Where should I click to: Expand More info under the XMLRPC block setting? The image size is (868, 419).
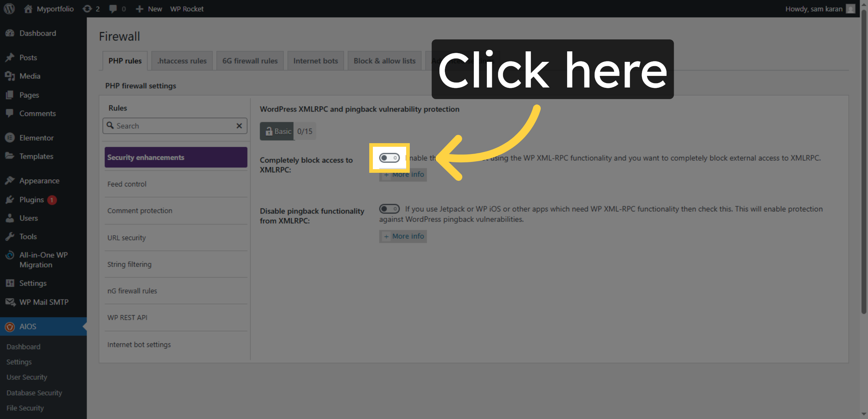click(x=403, y=175)
